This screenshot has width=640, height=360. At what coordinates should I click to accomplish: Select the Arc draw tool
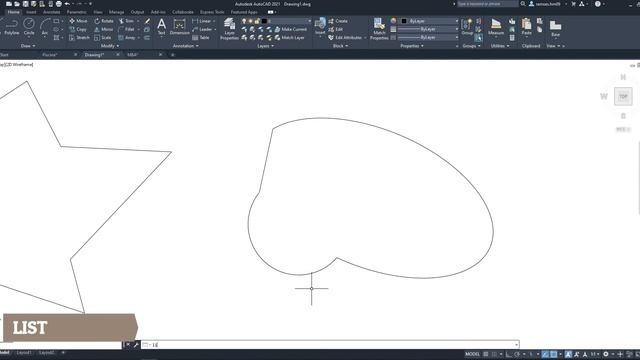click(45, 27)
